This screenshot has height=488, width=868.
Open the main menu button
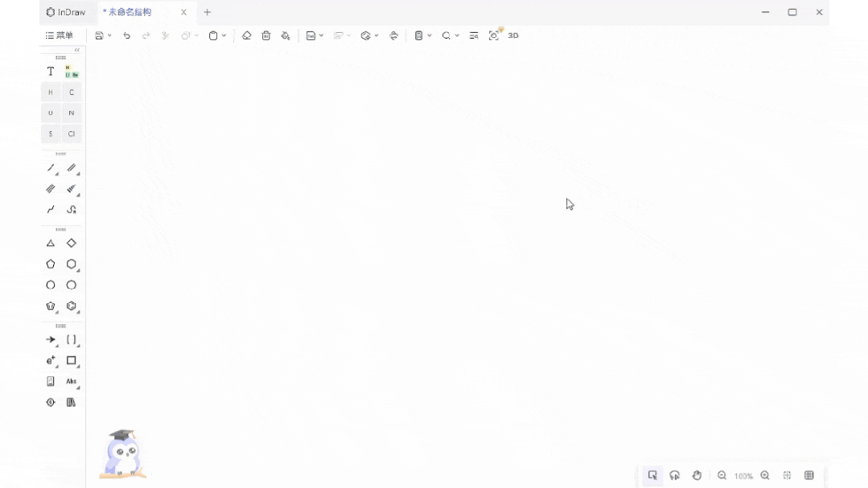click(60, 35)
